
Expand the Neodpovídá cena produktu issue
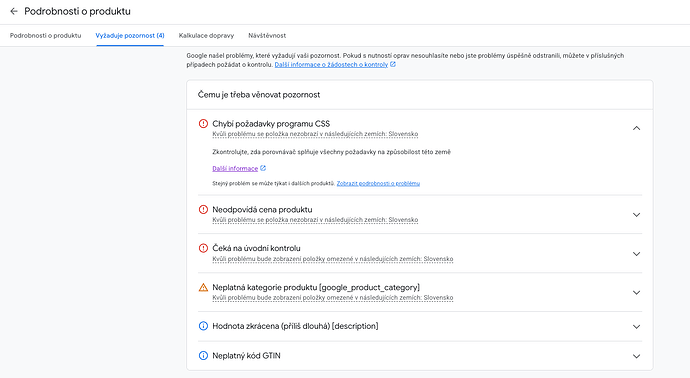tap(636, 215)
